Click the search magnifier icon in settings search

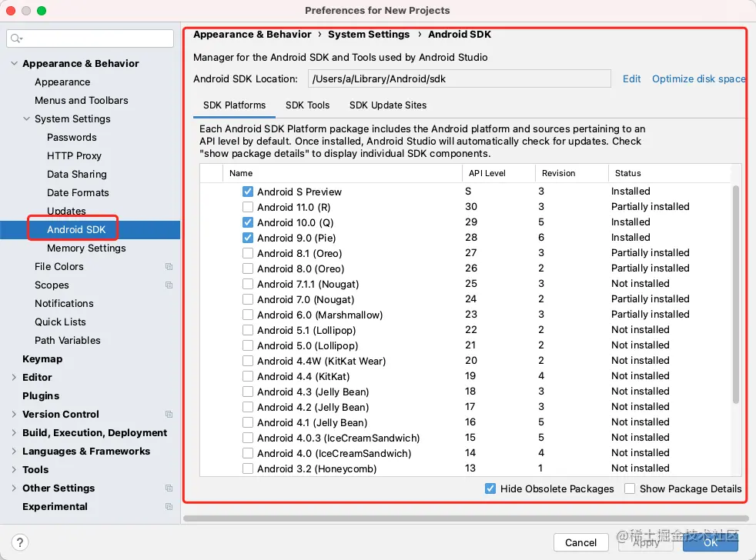click(16, 38)
